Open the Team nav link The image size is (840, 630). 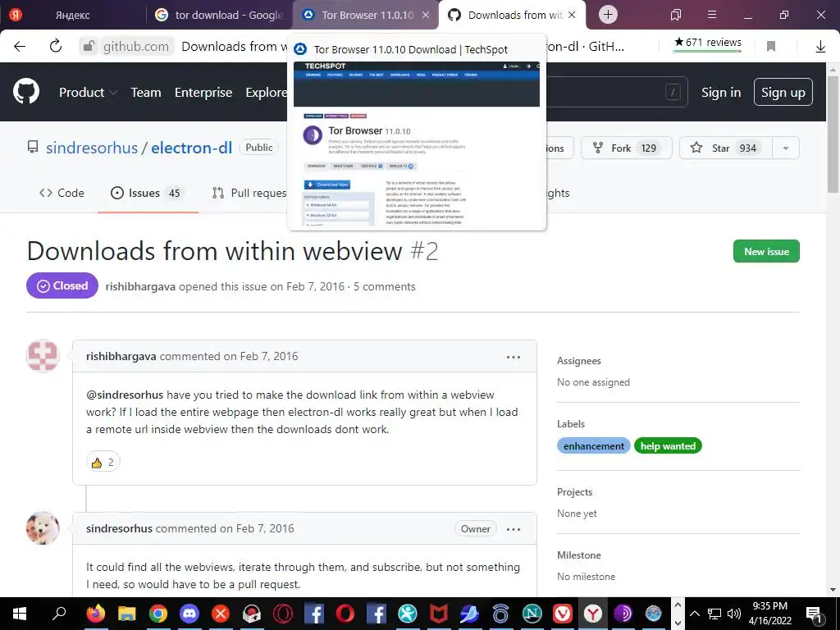click(146, 92)
